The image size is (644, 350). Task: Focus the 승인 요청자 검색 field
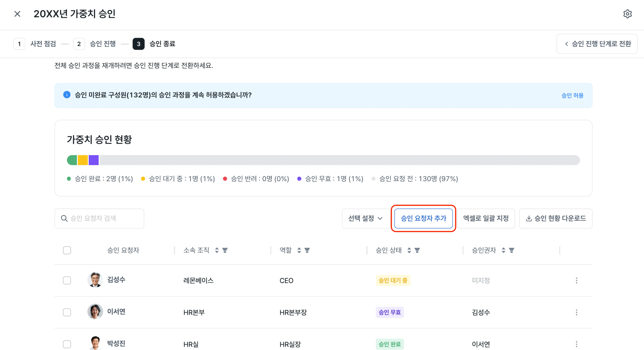(99, 219)
